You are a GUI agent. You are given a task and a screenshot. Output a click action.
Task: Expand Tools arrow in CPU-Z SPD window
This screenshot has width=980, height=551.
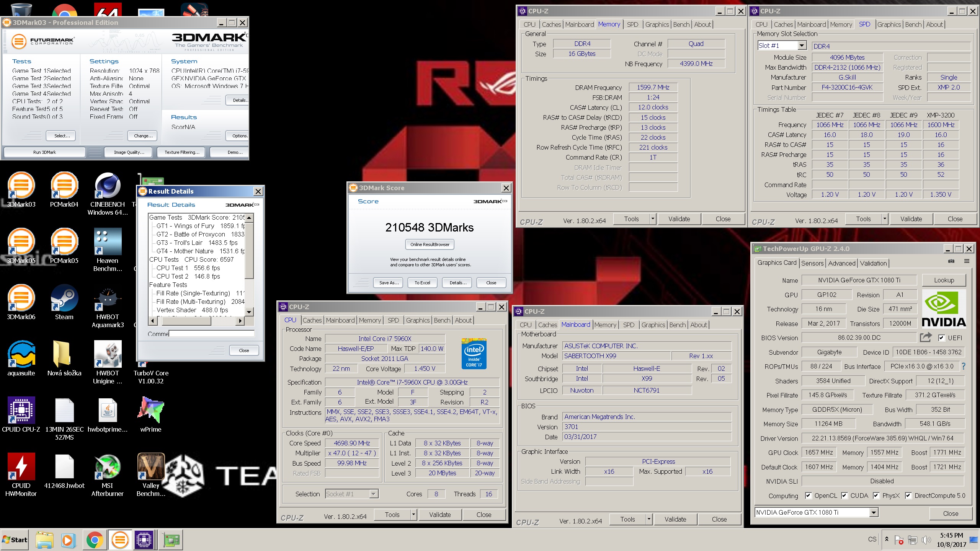[885, 219]
